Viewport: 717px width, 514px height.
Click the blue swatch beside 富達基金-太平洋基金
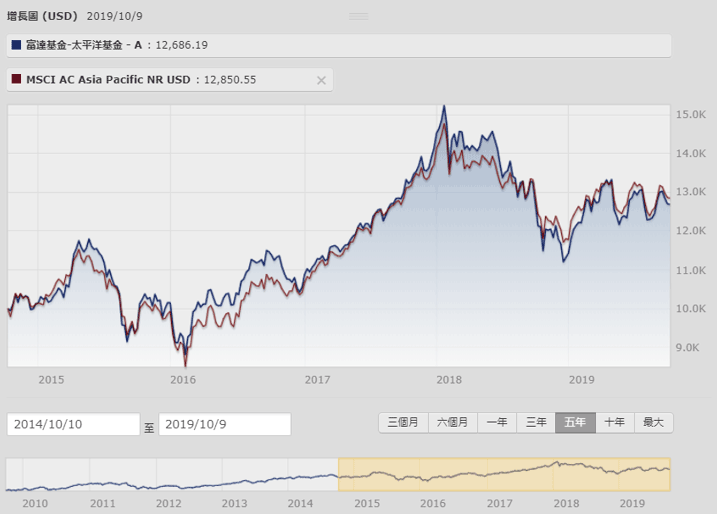pos(15,46)
